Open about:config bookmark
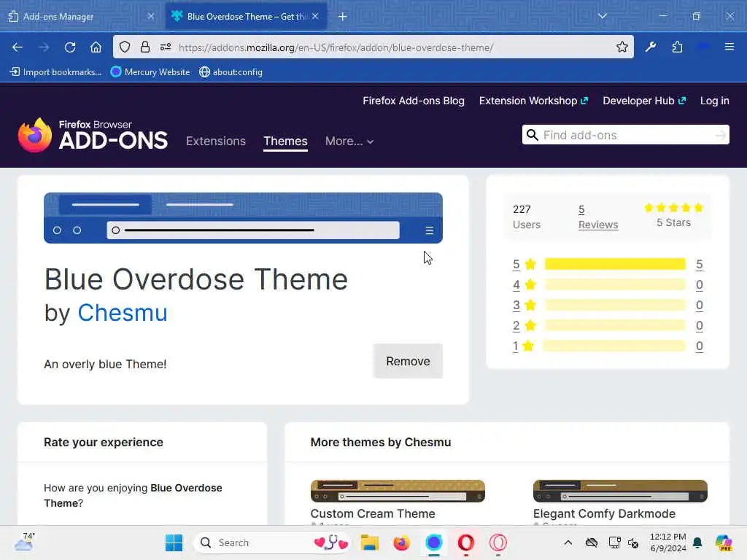This screenshot has width=747, height=560. tap(231, 72)
